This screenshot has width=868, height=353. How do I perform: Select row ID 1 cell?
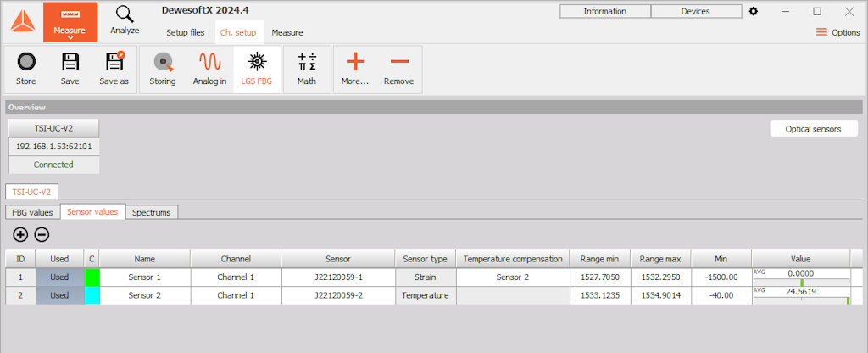click(x=20, y=277)
